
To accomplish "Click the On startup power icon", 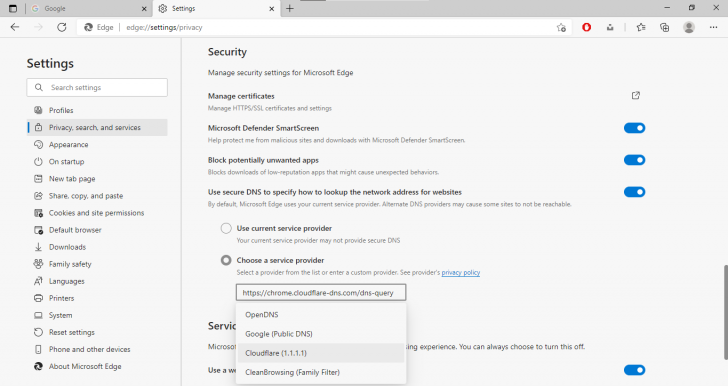I will click(x=38, y=162).
